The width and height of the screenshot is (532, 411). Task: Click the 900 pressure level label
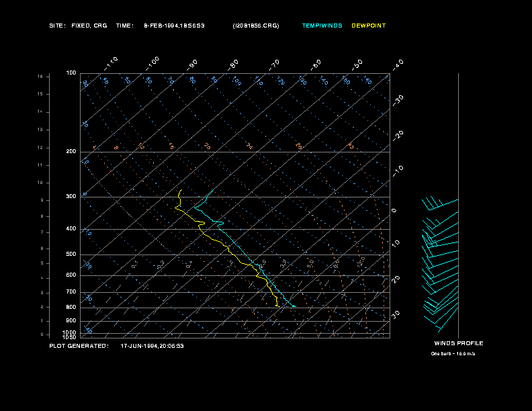pyautogui.click(x=71, y=320)
